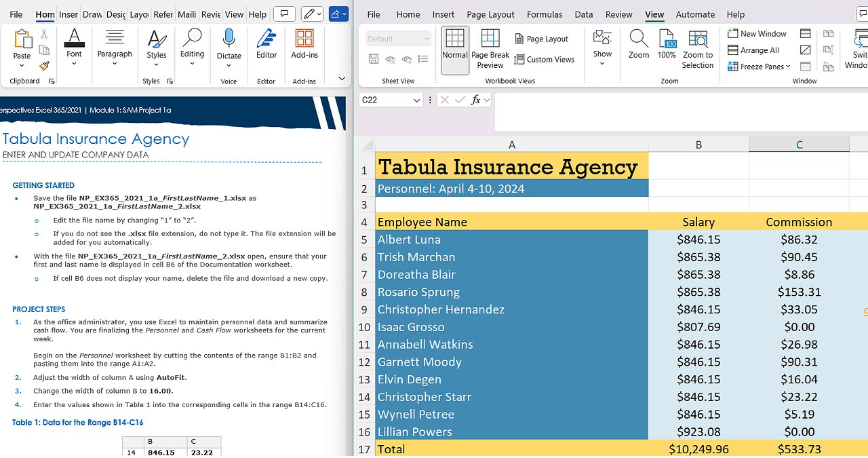Click the Cancel X in formula bar
868x458 pixels.
point(445,100)
